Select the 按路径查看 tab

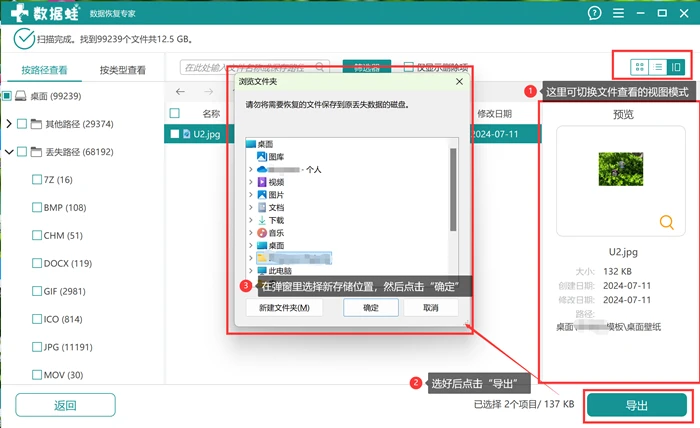44,70
